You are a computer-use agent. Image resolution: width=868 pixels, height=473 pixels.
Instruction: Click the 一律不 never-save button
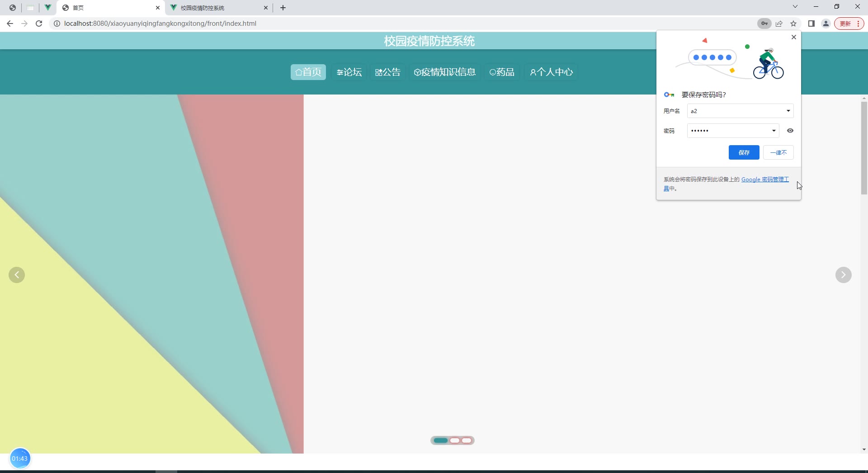778,152
